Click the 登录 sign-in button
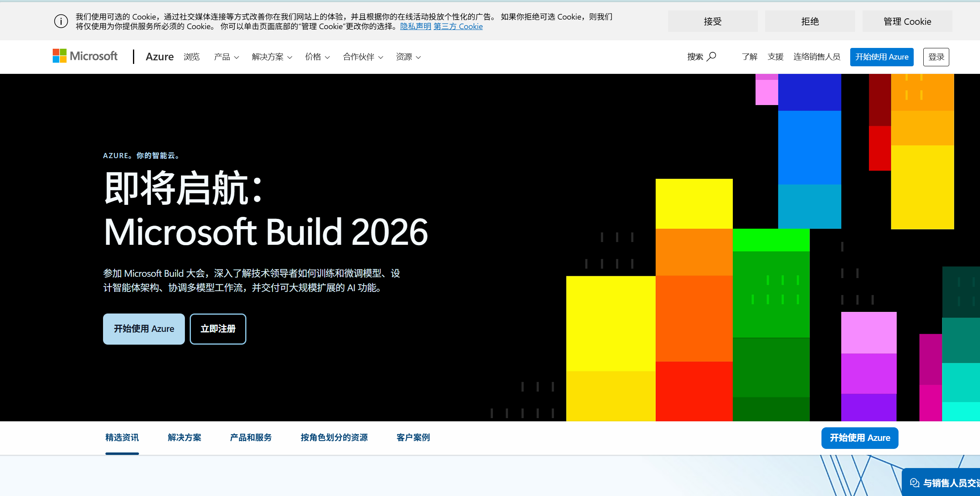Viewport: 980px width, 496px height. click(x=936, y=57)
